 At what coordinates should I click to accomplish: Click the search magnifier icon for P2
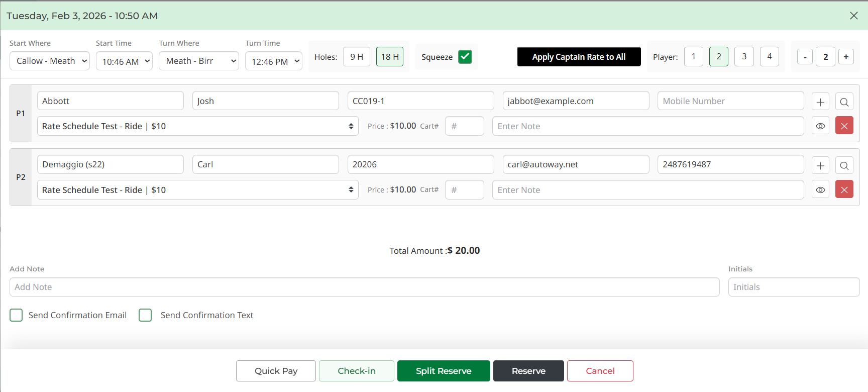click(x=844, y=165)
